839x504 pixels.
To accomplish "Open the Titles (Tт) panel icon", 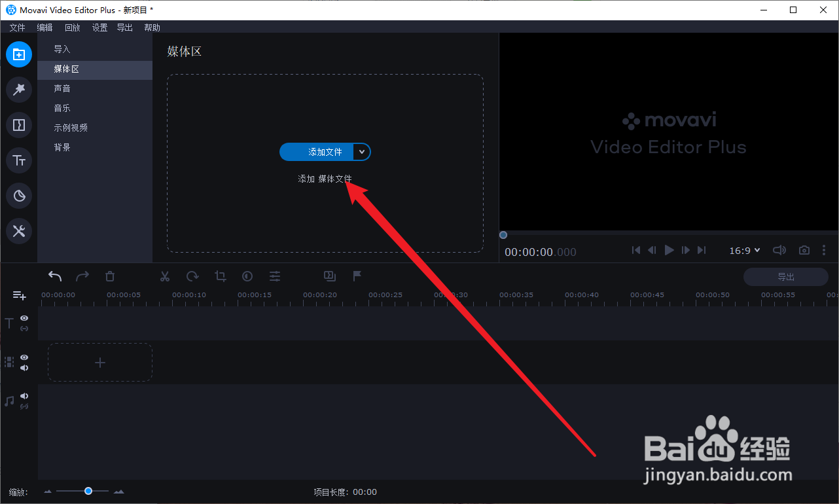I will tap(19, 160).
